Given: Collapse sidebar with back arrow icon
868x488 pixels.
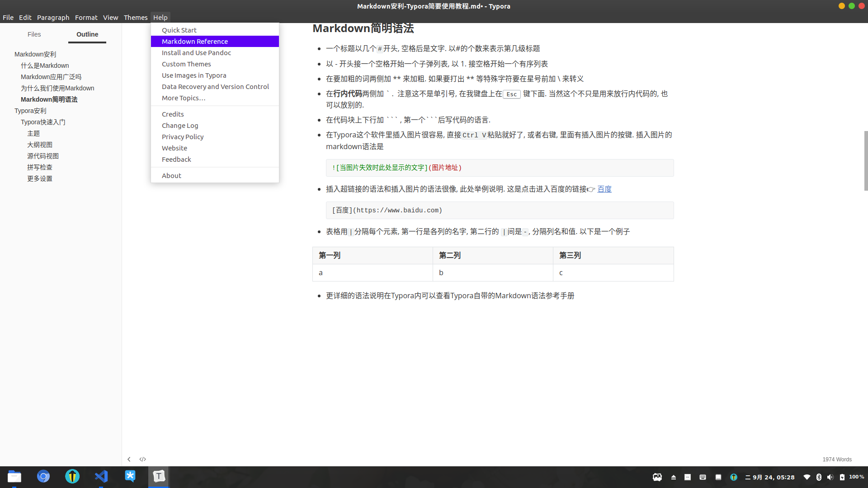Looking at the screenshot, I should pos(129,459).
